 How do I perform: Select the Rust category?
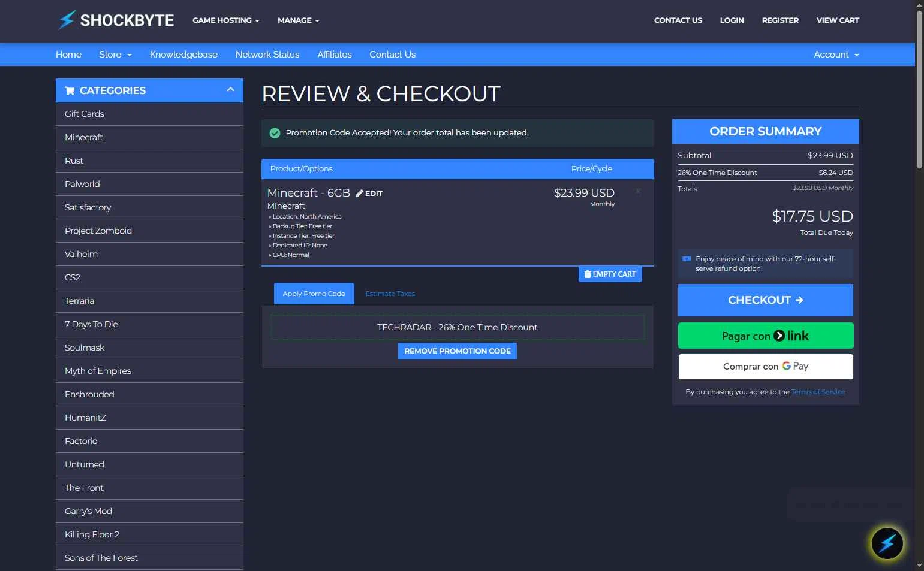coord(149,161)
